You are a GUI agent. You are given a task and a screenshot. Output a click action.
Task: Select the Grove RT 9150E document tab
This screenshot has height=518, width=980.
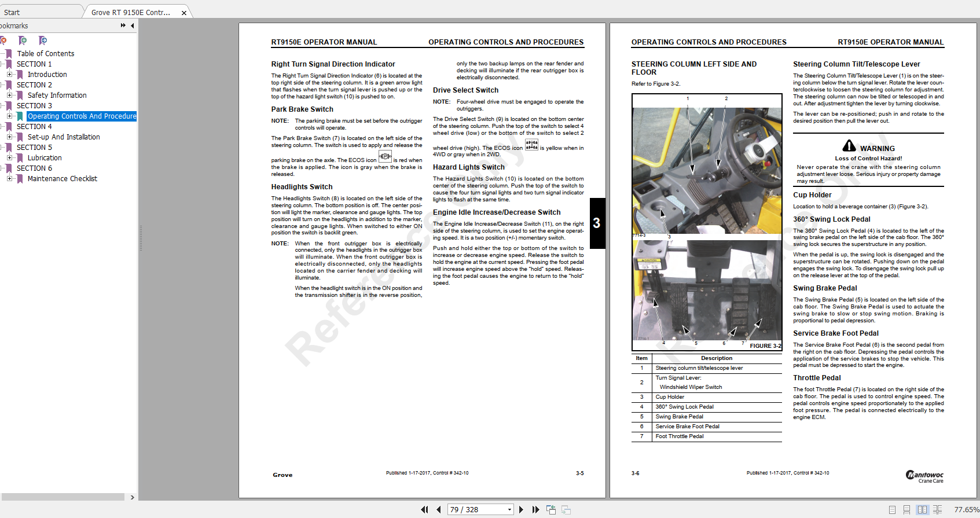131,12
